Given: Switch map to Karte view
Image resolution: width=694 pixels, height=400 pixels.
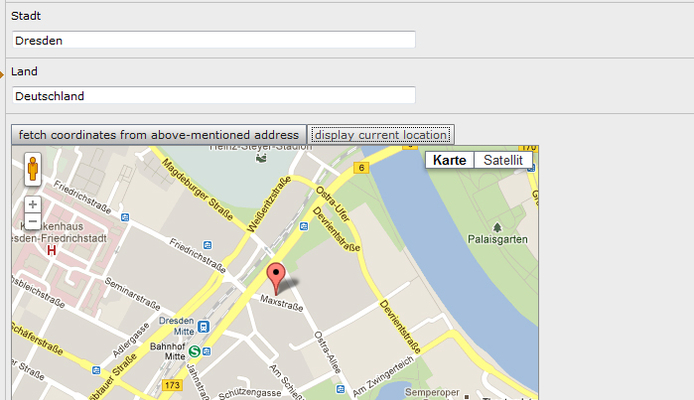Looking at the screenshot, I should 449,160.
